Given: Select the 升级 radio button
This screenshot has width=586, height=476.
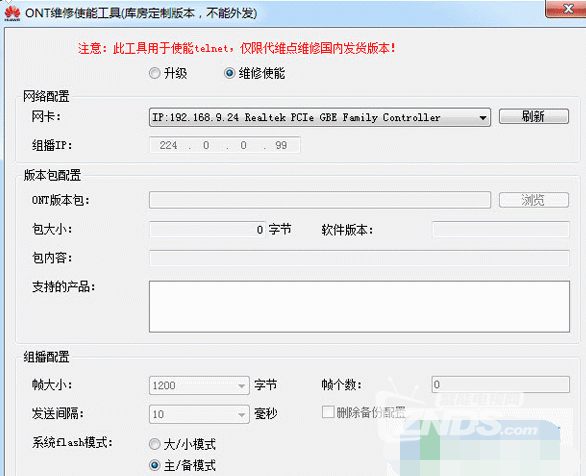Looking at the screenshot, I should click(x=155, y=73).
